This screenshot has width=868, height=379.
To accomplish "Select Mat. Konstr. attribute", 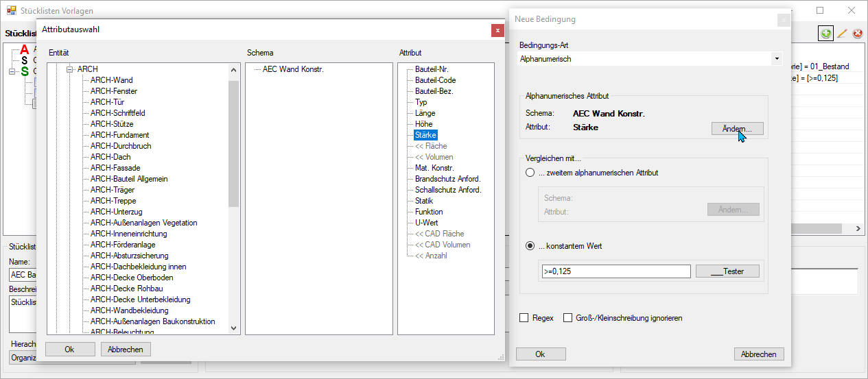I will [434, 168].
